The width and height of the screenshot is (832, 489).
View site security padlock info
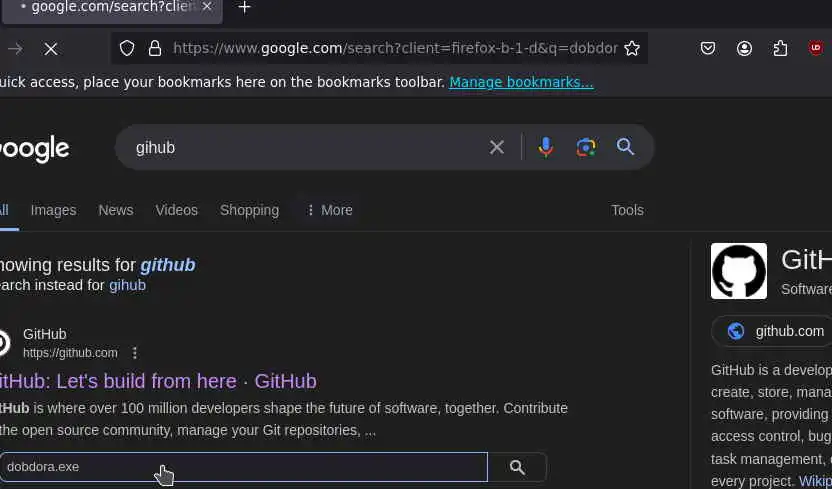[154, 49]
